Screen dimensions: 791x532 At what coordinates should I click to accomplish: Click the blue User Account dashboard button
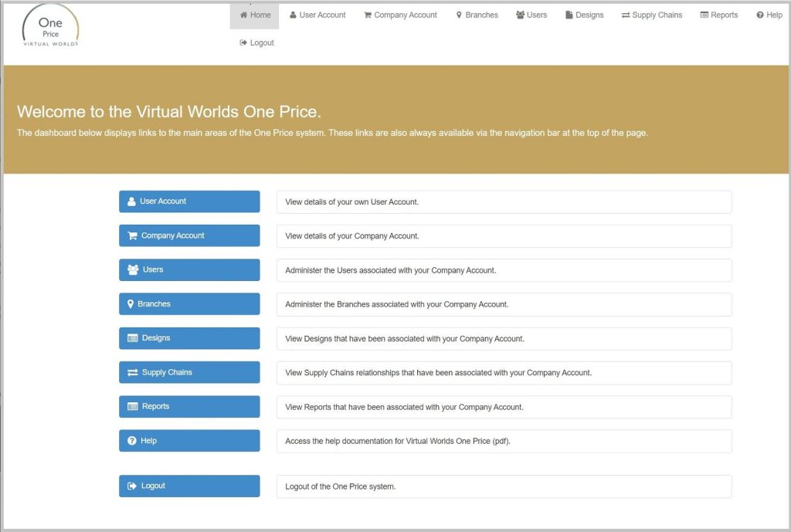point(189,202)
